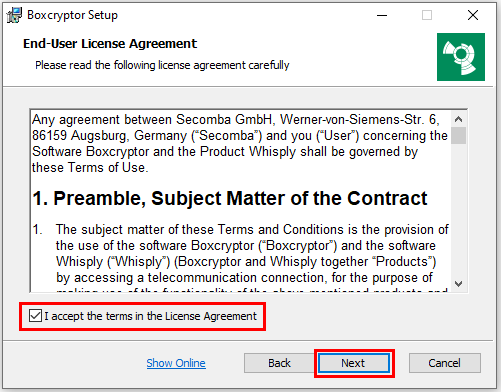
Task: Click the 'Preamble, Subject Matter of the Contract' heading
Action: click(230, 198)
